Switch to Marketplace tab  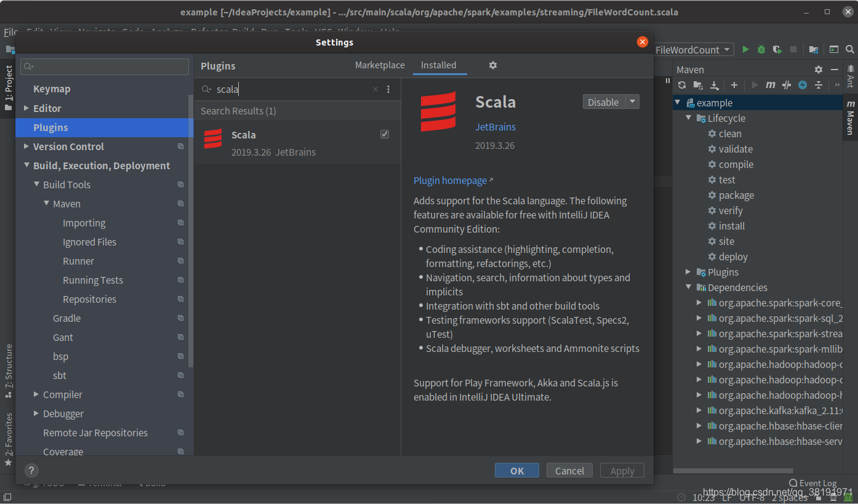pos(380,65)
